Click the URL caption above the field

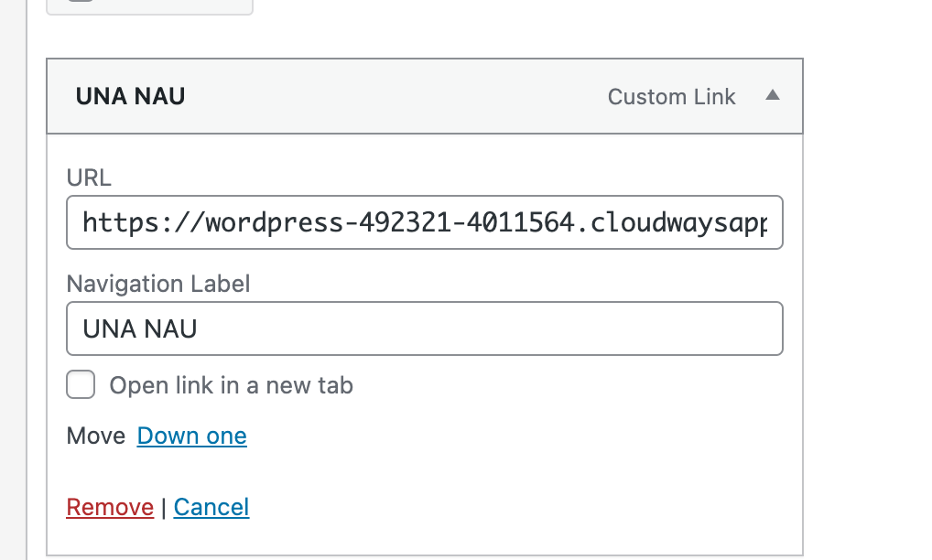89,178
